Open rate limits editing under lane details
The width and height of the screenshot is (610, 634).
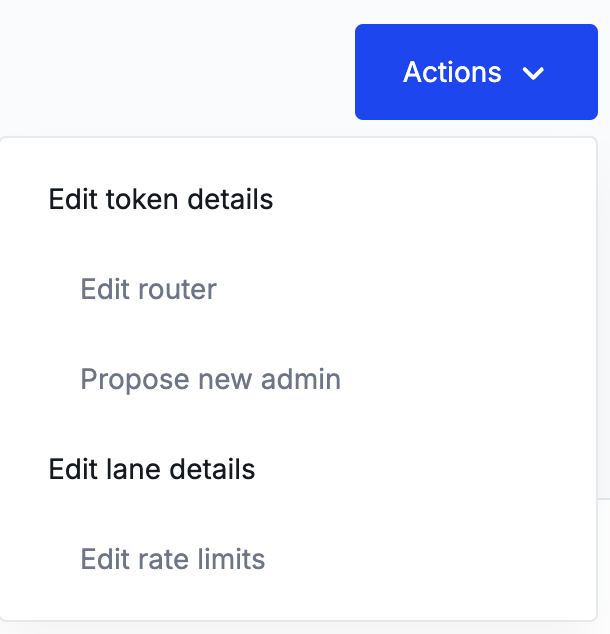pos(173,559)
